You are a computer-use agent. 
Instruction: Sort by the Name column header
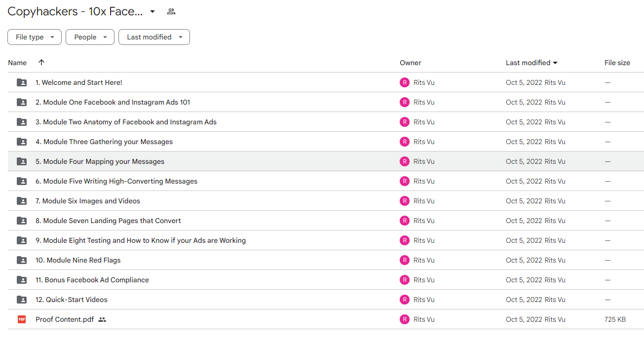coord(17,63)
